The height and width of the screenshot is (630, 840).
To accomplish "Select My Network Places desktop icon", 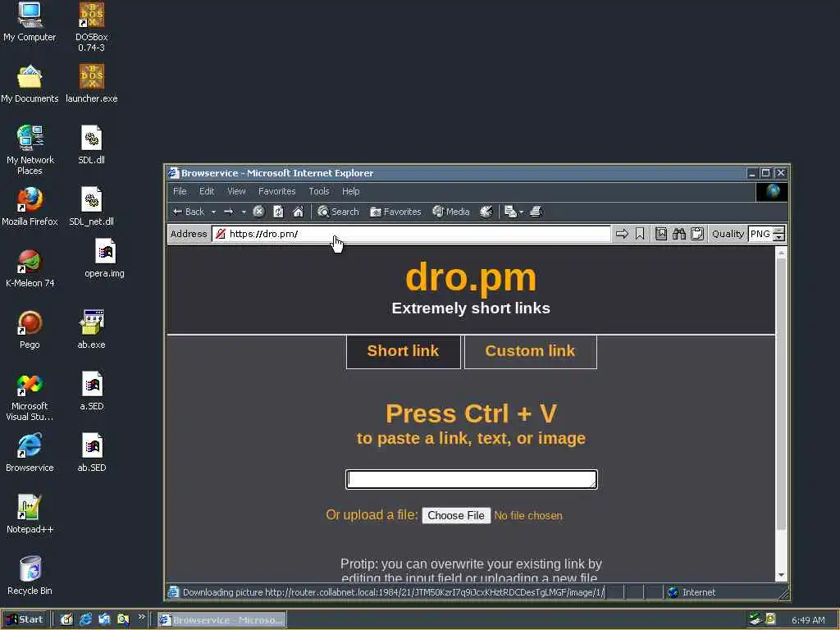I will [30, 150].
